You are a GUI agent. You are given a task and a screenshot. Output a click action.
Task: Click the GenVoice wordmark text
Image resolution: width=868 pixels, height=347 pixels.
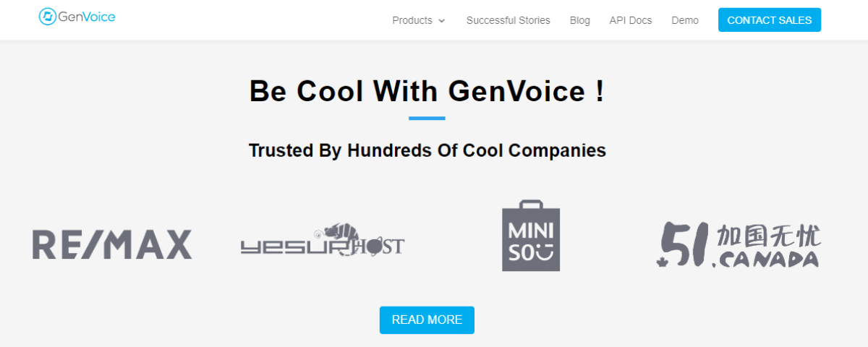coord(87,17)
